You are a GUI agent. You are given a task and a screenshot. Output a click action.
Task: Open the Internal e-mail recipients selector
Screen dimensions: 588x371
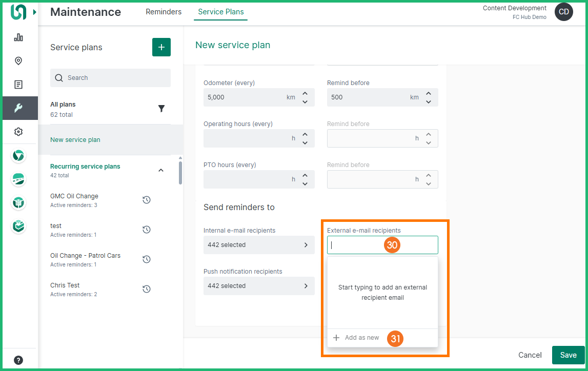pos(259,245)
